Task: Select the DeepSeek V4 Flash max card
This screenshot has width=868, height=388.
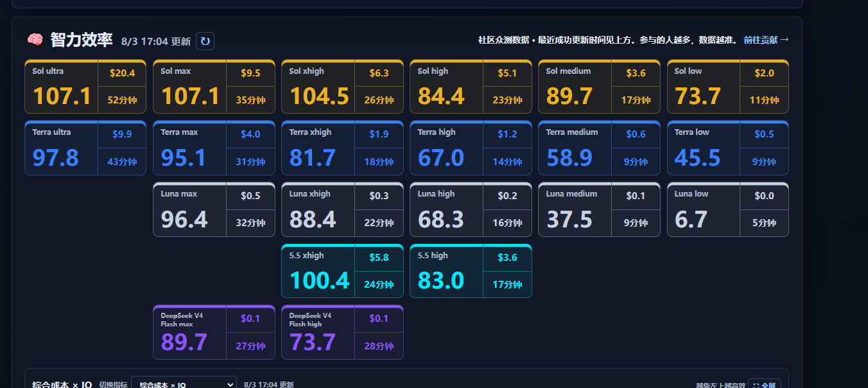Action: tap(214, 332)
